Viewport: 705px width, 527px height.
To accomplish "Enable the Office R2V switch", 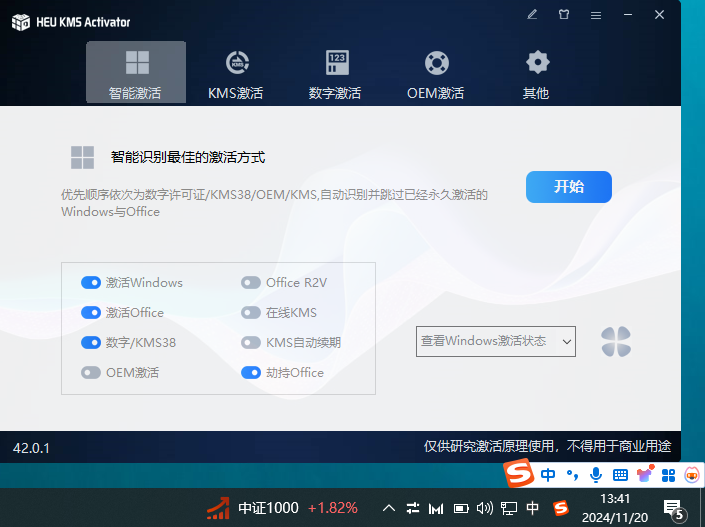I will (251, 282).
